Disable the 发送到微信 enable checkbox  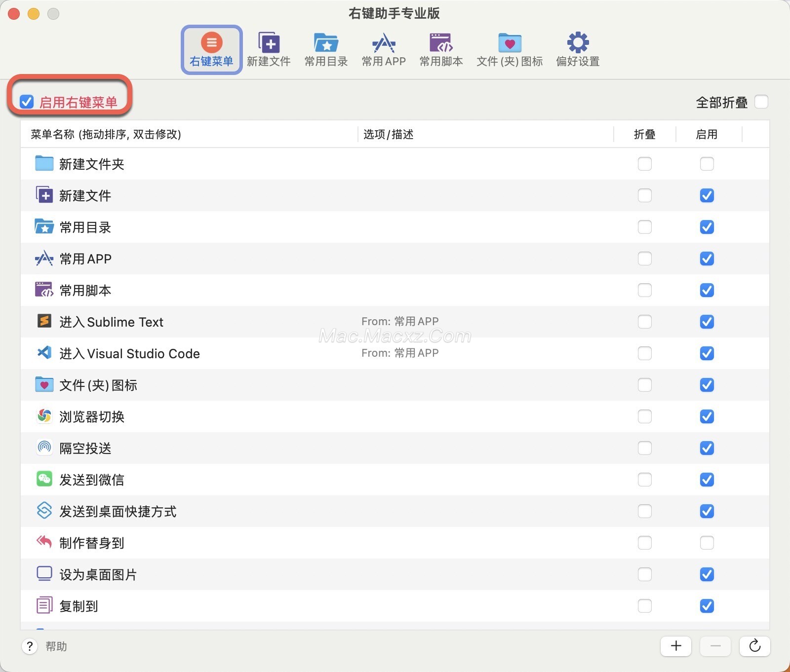tap(707, 480)
